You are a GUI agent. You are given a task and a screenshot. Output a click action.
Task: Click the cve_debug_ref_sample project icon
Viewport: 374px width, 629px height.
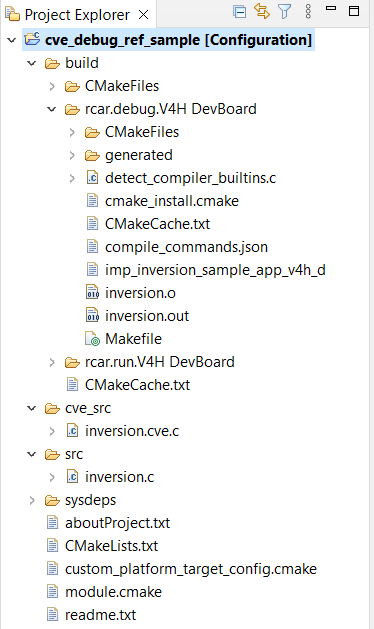(x=32, y=39)
